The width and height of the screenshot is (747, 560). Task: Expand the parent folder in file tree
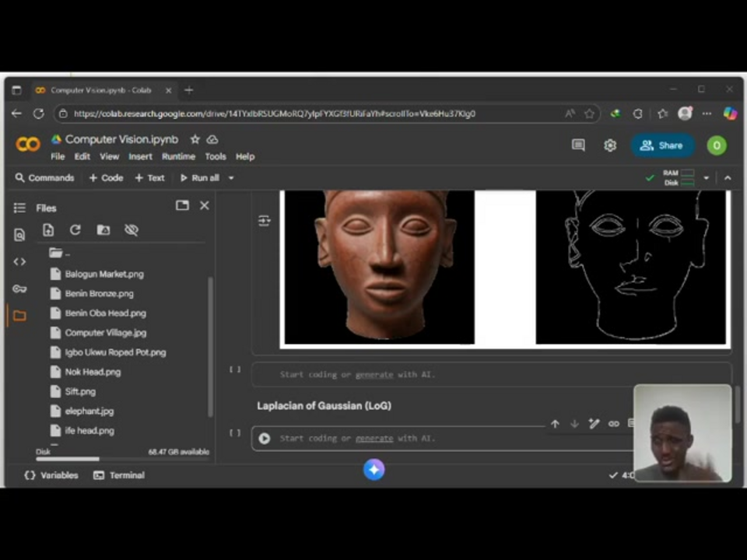click(56, 253)
